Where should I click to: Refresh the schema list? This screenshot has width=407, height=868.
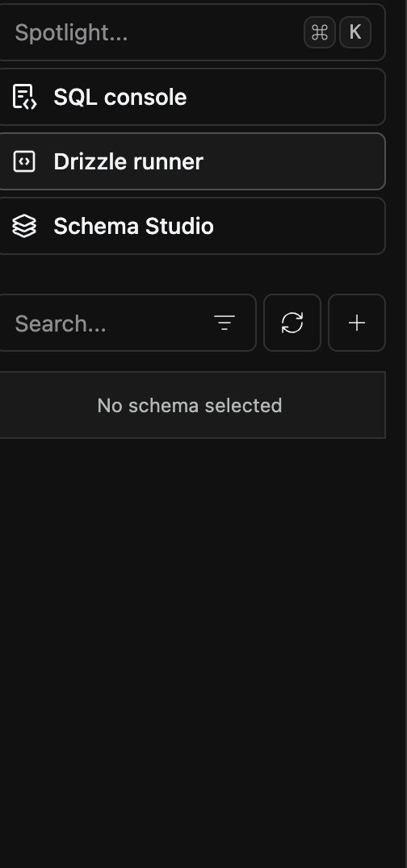pyautogui.click(x=292, y=323)
